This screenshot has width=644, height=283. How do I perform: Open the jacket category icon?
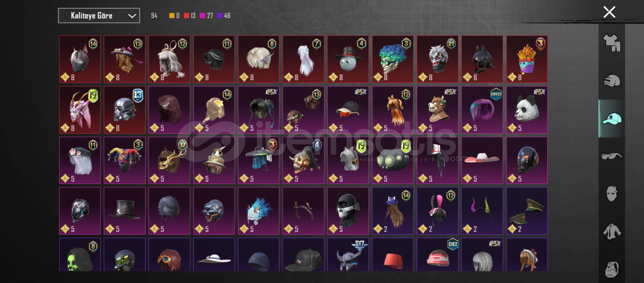pyautogui.click(x=612, y=232)
